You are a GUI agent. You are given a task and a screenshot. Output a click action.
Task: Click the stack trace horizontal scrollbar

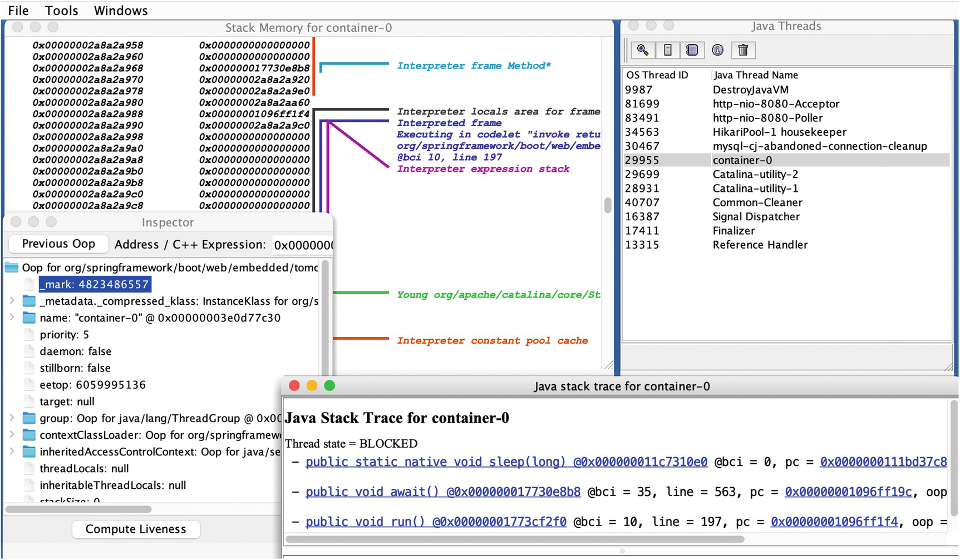pyautogui.click(x=515, y=539)
